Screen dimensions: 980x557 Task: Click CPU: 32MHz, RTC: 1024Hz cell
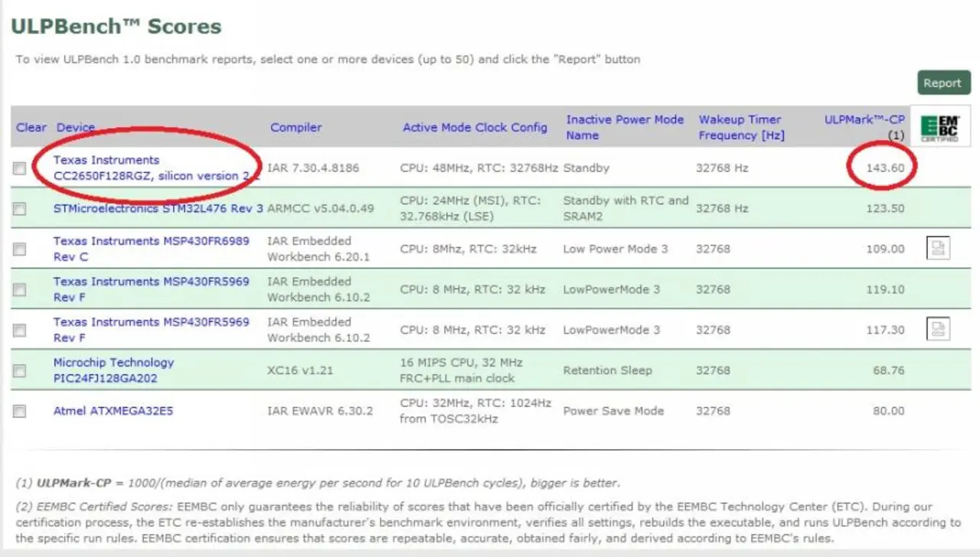click(x=475, y=411)
